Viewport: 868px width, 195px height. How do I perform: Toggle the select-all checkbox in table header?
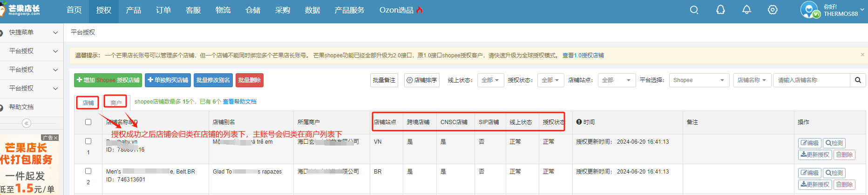[x=88, y=122]
